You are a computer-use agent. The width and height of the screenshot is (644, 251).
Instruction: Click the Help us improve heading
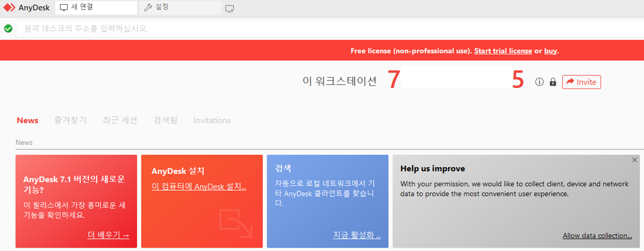tap(433, 168)
